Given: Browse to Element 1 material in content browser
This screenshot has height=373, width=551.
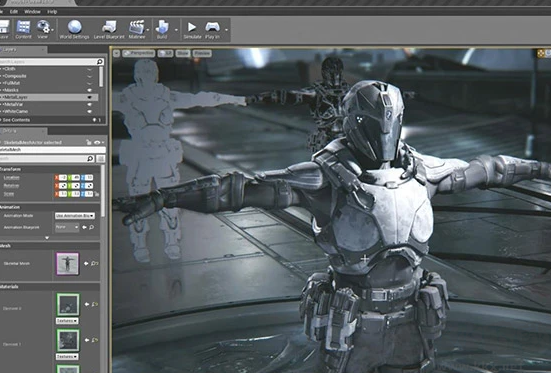Looking at the screenshot, I should [95, 340].
